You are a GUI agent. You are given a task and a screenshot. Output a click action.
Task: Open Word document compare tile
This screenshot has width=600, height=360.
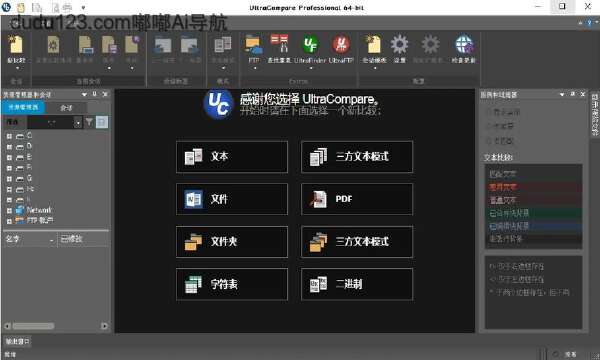coord(232,199)
